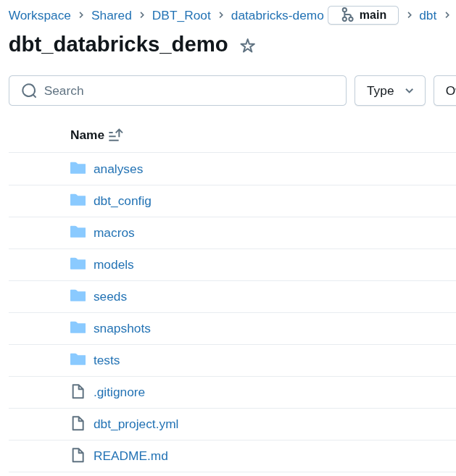
Task: Open the main git branch selector
Action: click(x=363, y=15)
